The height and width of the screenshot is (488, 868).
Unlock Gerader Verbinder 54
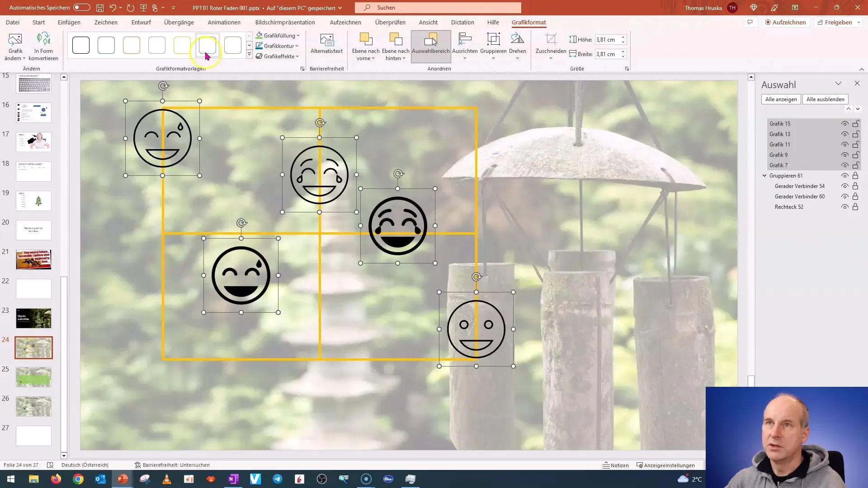(855, 186)
